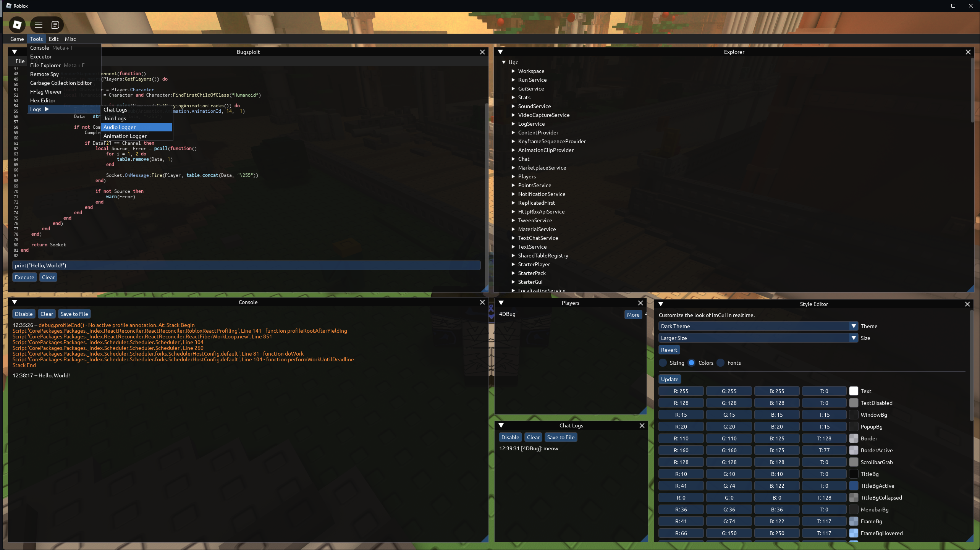
Task: Collapse the Style Editor window triangle
Action: pyautogui.click(x=661, y=304)
